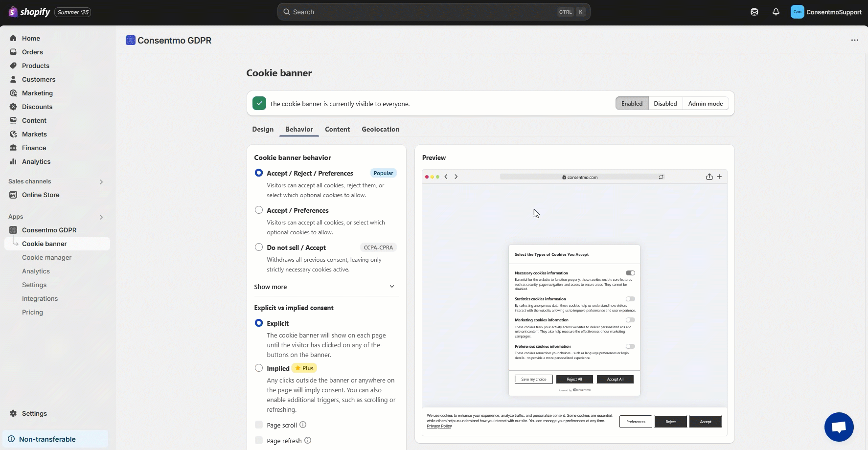Open the three-dots more actions menu
868x450 pixels.
click(854, 40)
